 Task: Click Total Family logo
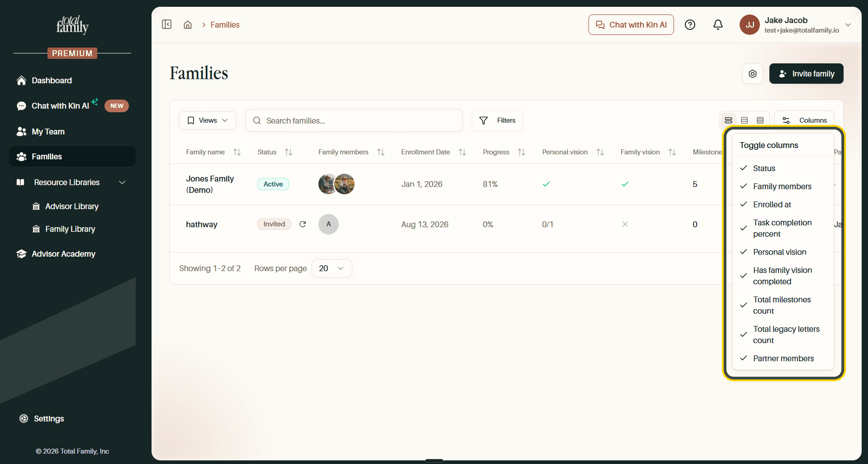point(72,25)
